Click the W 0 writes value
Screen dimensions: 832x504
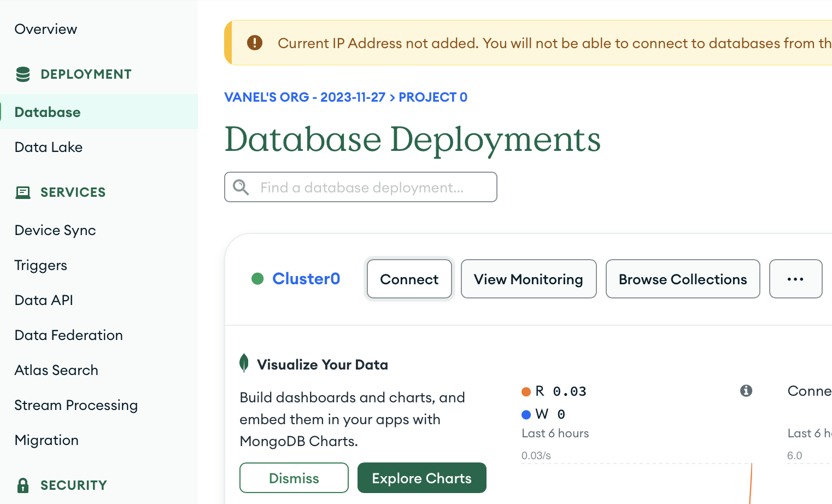(x=550, y=414)
